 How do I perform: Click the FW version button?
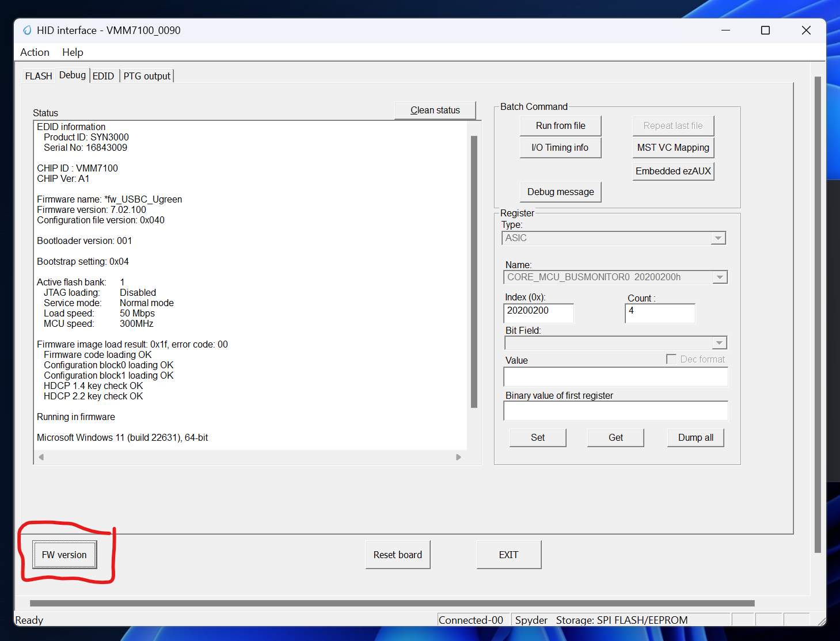coord(64,555)
